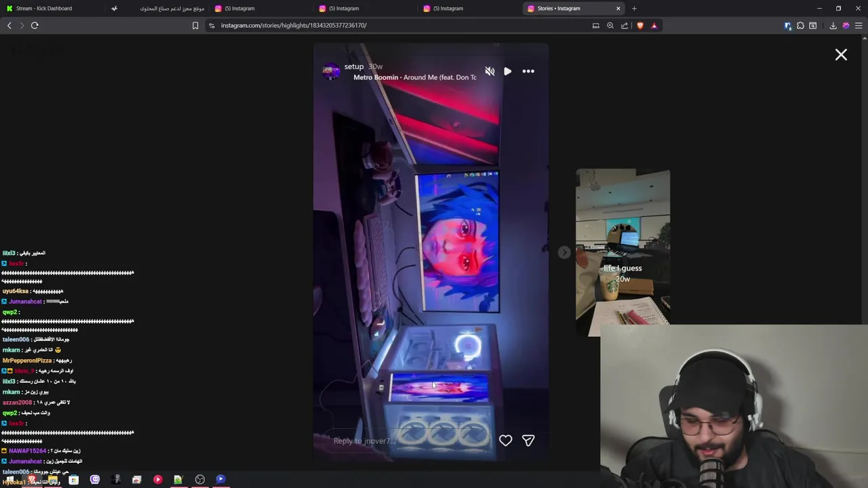Click the setup highlight name
The image size is (868, 488).
pyautogui.click(x=354, y=66)
